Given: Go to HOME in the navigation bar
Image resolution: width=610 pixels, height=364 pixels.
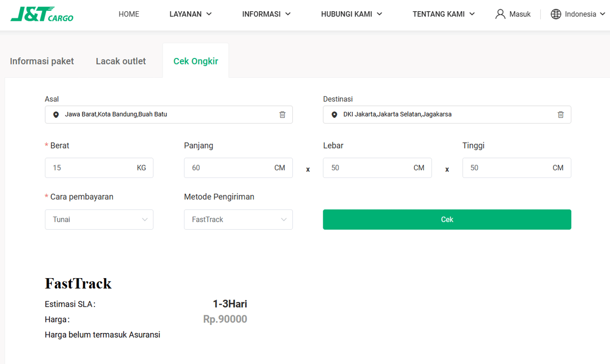Looking at the screenshot, I should pos(129,14).
